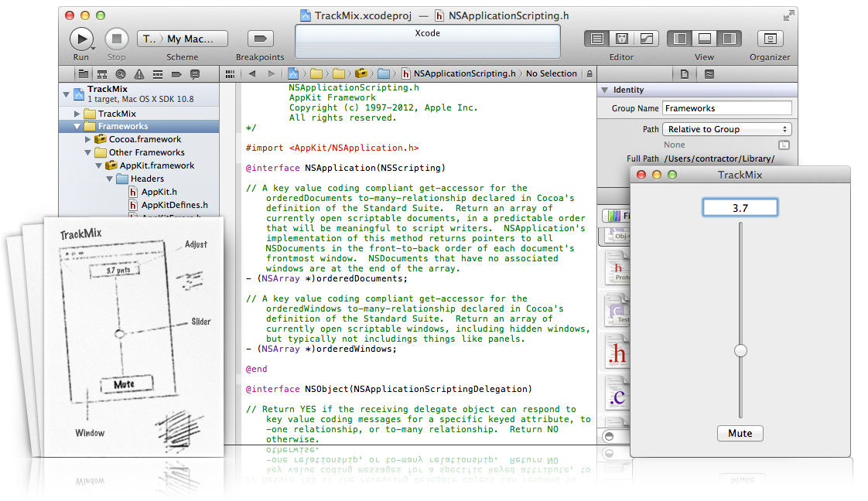Screen dimensions: 868x501
Task: Go back with the jump bar arrow
Action: point(252,74)
